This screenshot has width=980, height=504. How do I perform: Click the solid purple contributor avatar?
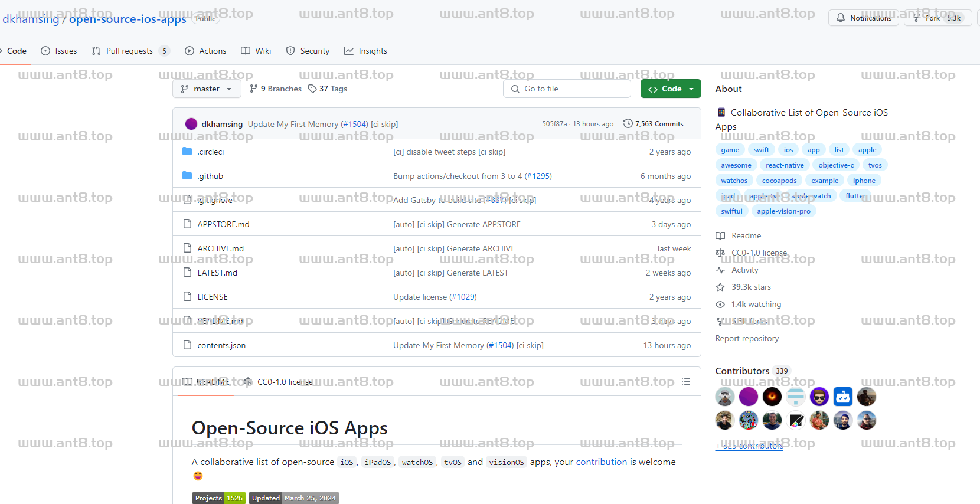coord(748,397)
